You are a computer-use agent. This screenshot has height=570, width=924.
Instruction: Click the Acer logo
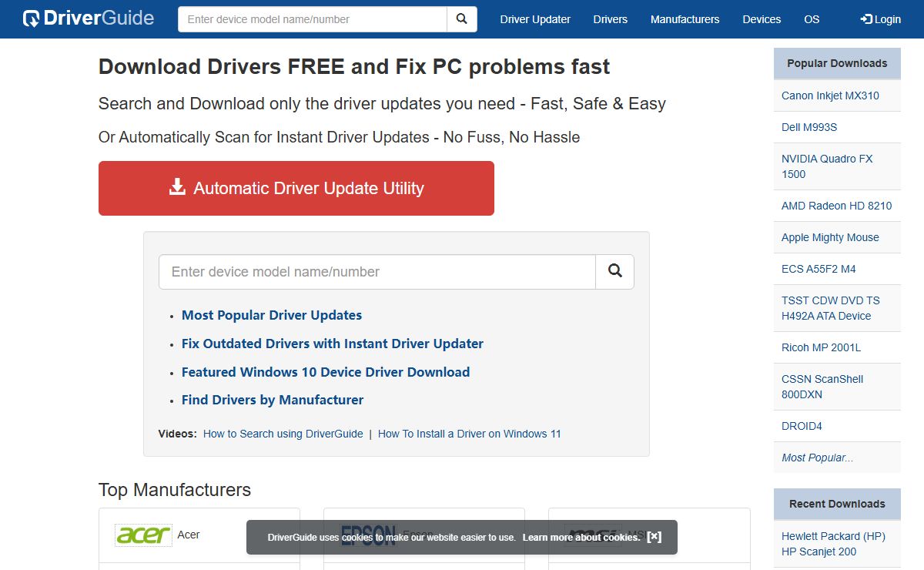[143, 535]
